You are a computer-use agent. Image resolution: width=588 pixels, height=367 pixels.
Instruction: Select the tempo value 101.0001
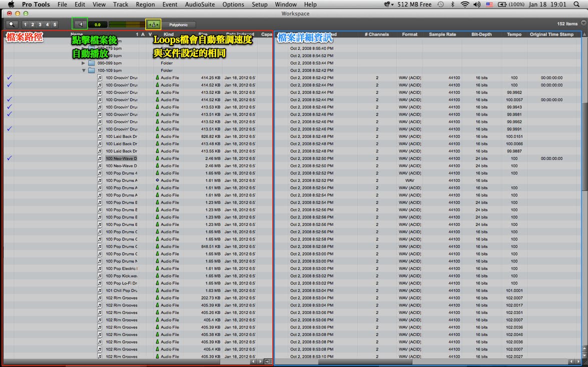(x=514, y=290)
